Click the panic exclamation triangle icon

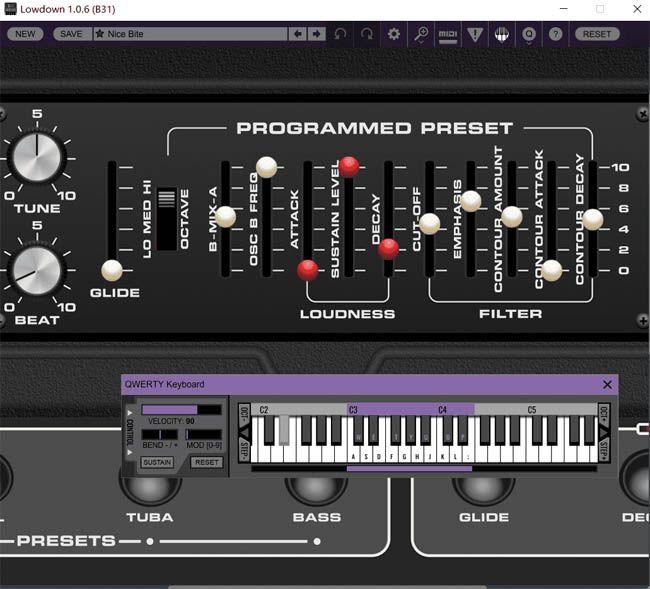(475, 34)
